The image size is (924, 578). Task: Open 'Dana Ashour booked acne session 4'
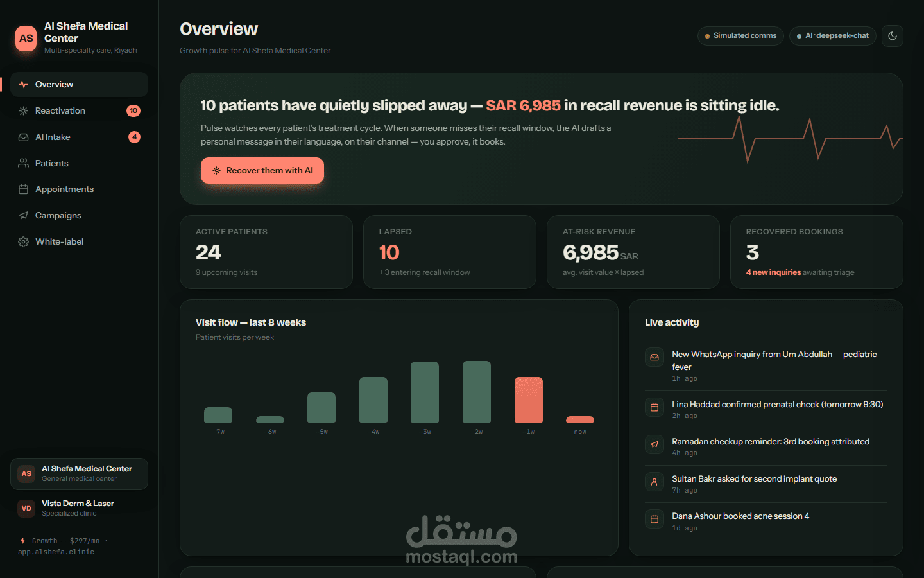(766, 521)
